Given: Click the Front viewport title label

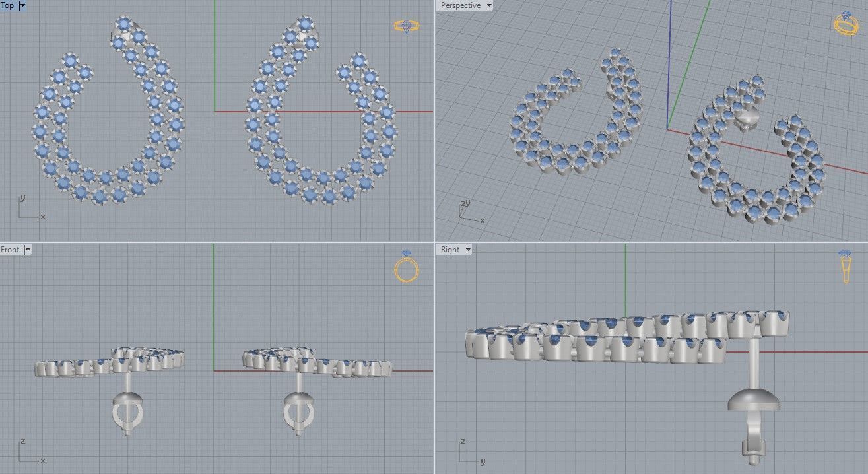Looking at the screenshot, I should [x=11, y=250].
